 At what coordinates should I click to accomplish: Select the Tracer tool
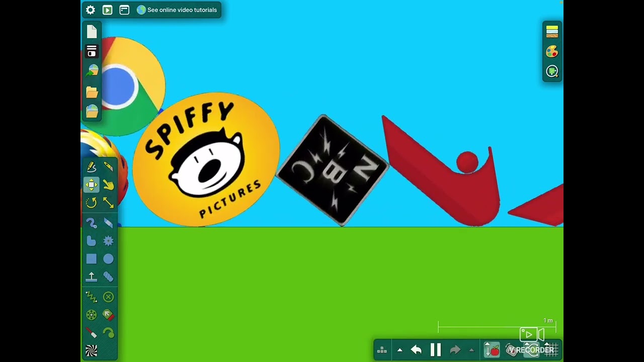point(108,333)
